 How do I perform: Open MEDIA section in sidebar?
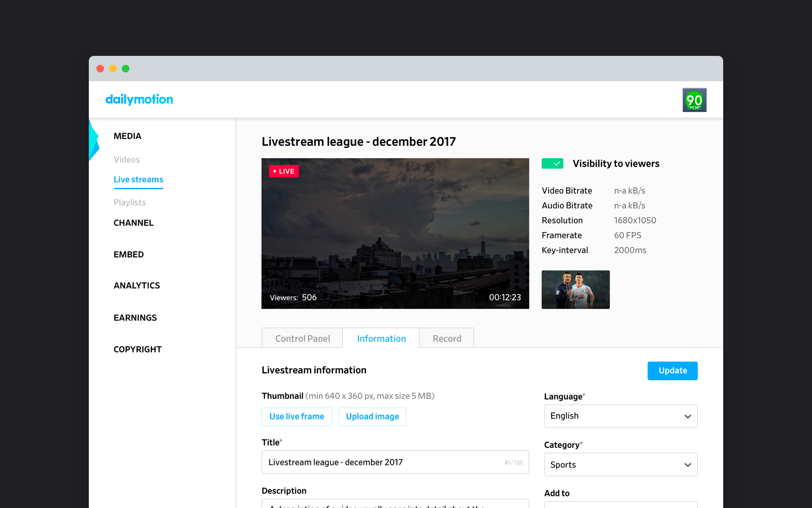[128, 136]
